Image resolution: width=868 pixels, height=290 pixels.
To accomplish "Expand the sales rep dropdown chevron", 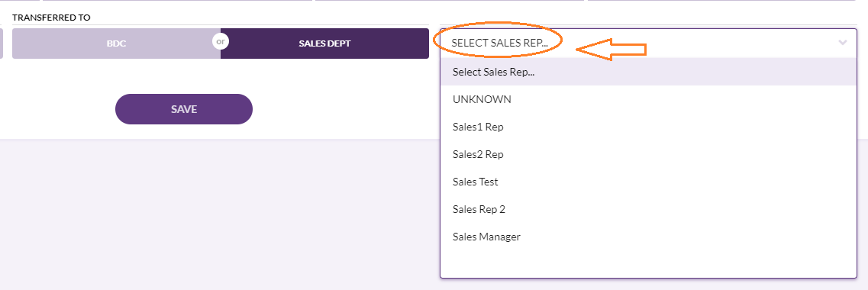I will 843,43.
